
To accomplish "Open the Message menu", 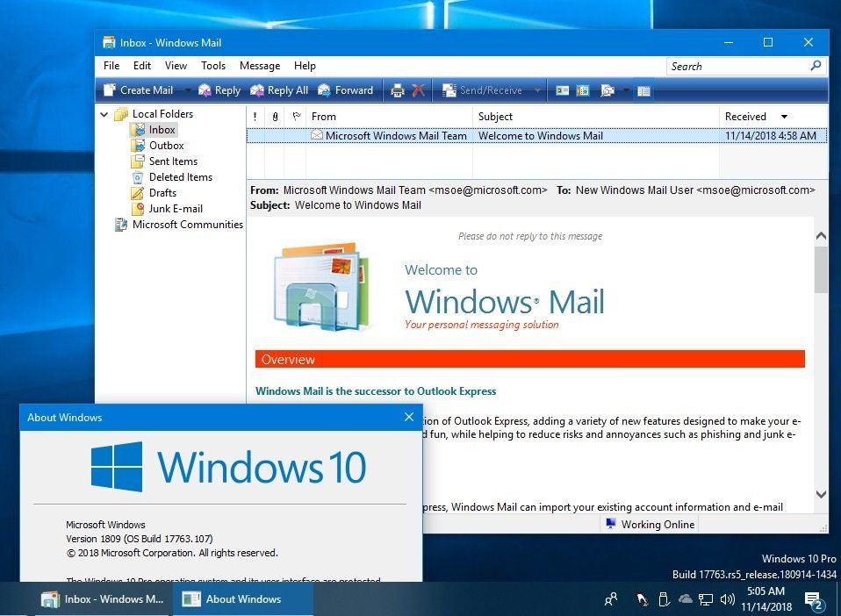I will click(x=260, y=66).
